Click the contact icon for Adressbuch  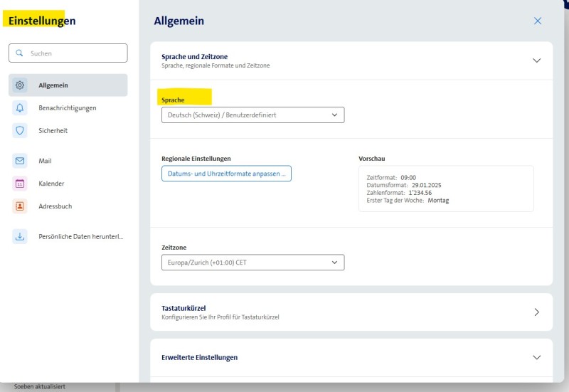pos(20,206)
